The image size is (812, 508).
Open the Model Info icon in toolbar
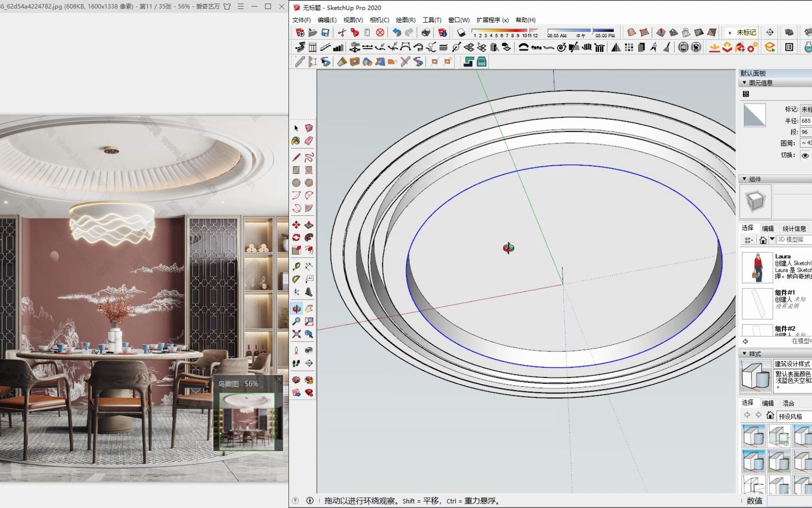pos(442,32)
